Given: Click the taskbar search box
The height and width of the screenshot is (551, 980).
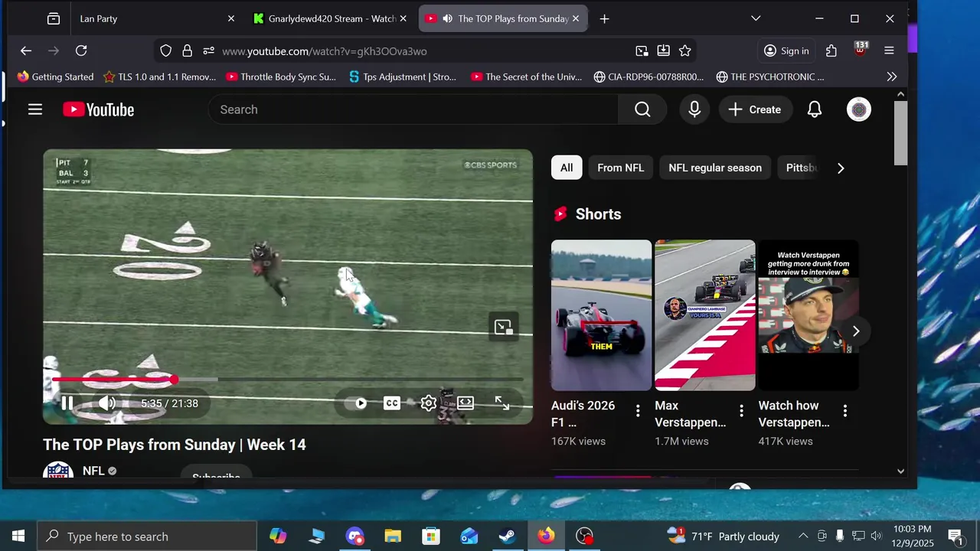Looking at the screenshot, I should [147, 536].
